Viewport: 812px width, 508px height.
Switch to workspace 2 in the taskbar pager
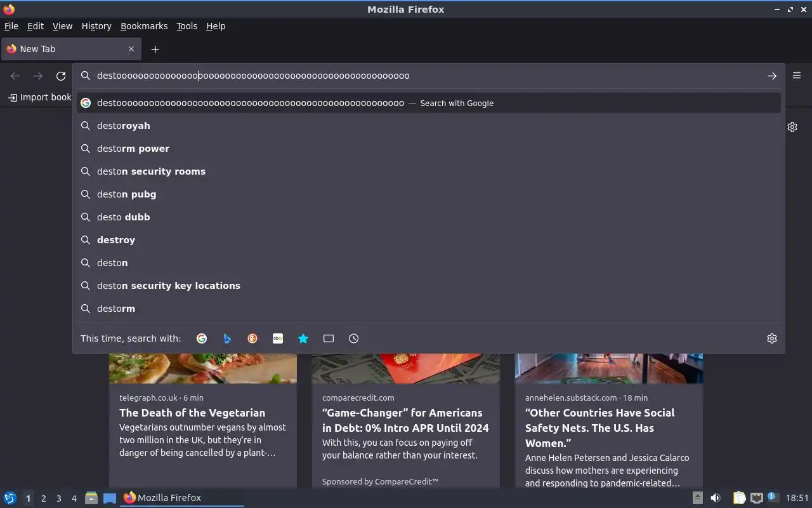(43, 498)
